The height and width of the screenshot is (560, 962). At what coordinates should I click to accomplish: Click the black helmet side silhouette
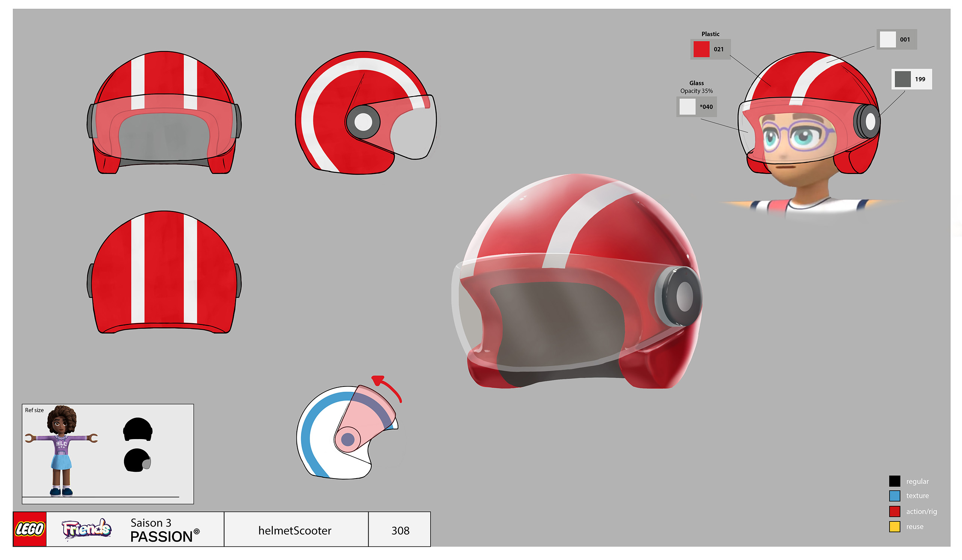(137, 460)
